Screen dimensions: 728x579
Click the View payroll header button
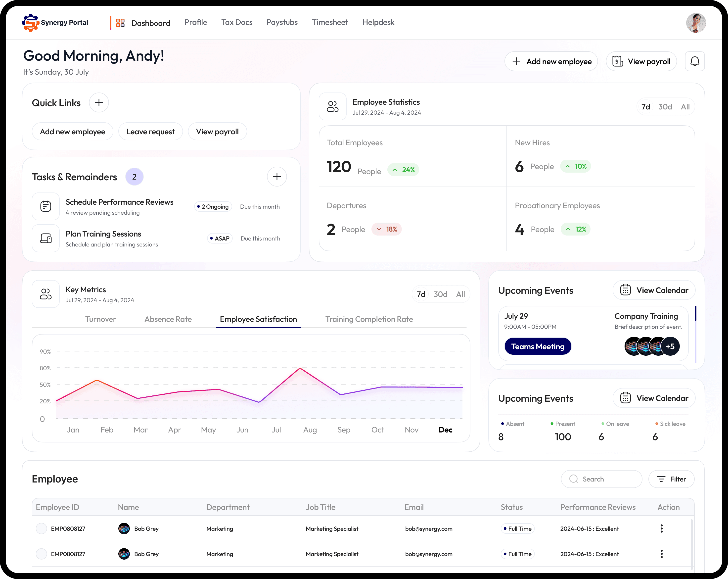641,61
